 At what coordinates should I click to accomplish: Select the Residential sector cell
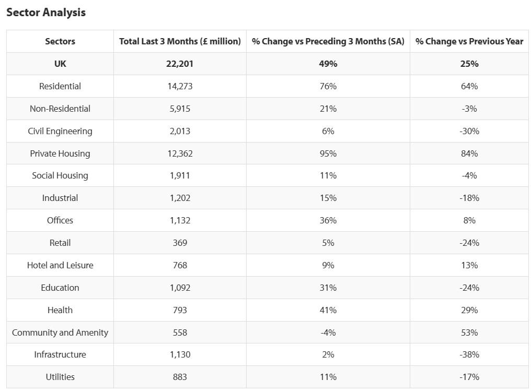[60, 86]
